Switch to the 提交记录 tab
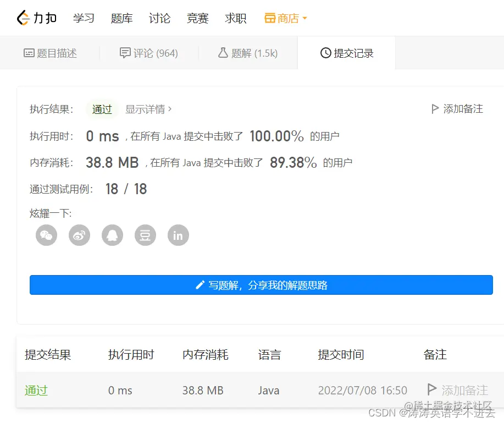 [347, 53]
